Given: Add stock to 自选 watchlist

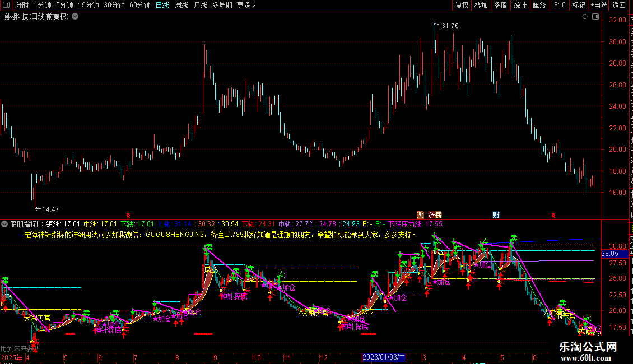Looking at the screenshot, I should [599, 5].
